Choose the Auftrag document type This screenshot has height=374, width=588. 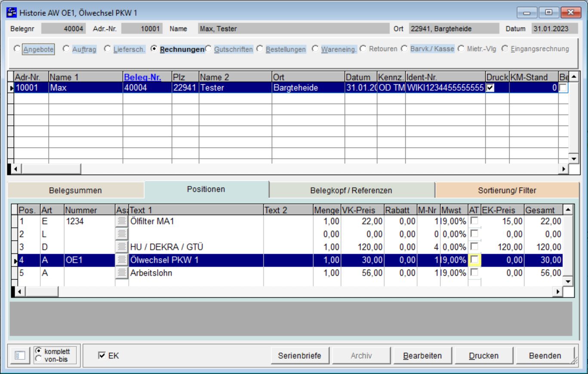pyautogui.click(x=66, y=49)
